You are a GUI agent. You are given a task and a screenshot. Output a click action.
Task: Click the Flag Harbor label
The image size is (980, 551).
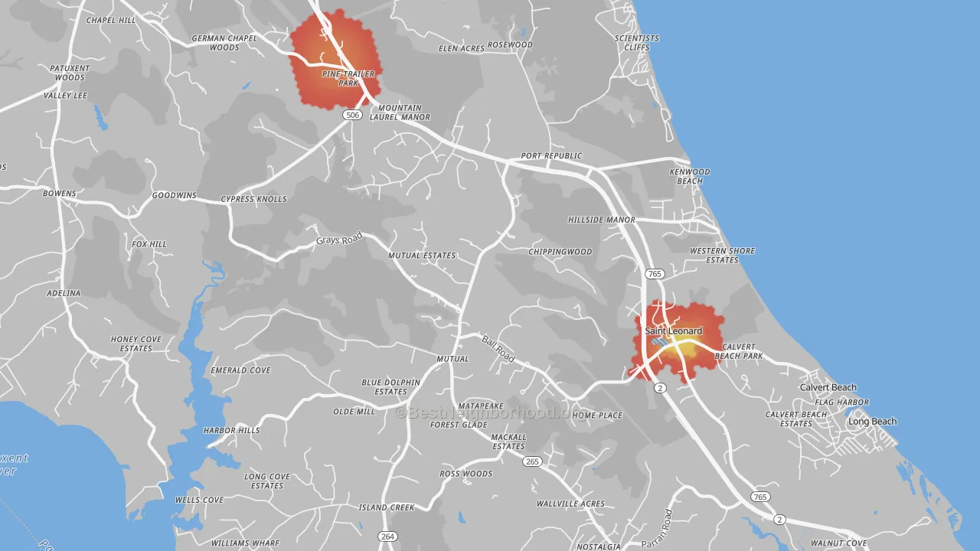point(841,403)
